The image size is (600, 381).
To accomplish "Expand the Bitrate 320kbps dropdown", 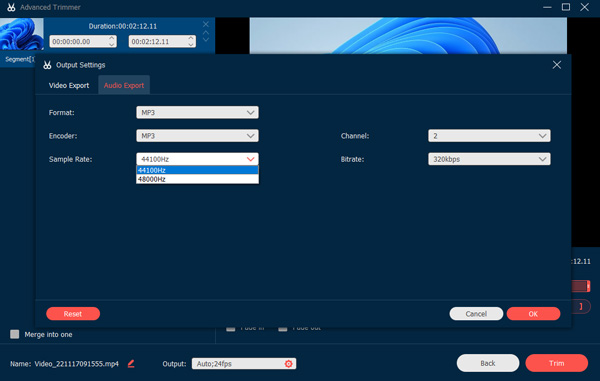I will click(x=489, y=159).
